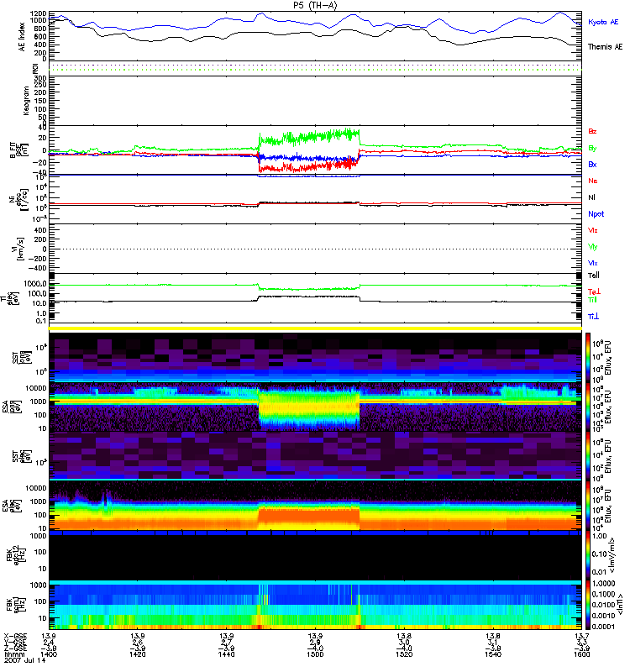Screen dimensions: 630x672
Task: Click the '<|mV/m|>' colorbar label
Action: click(612, 555)
